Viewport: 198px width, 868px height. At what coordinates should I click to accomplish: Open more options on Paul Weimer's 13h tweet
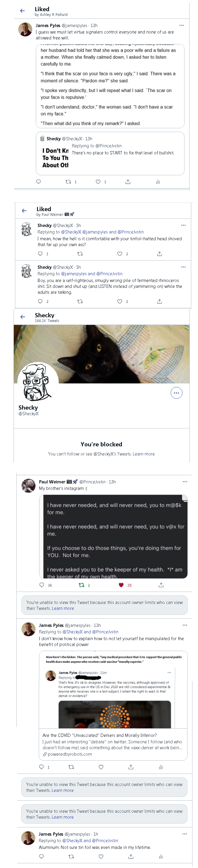click(185, 482)
